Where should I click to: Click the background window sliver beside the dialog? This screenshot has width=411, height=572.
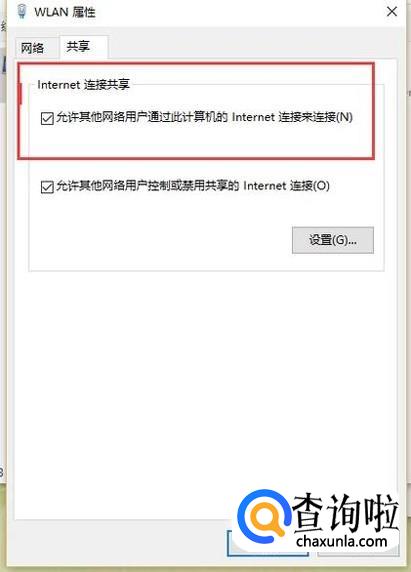point(3,255)
